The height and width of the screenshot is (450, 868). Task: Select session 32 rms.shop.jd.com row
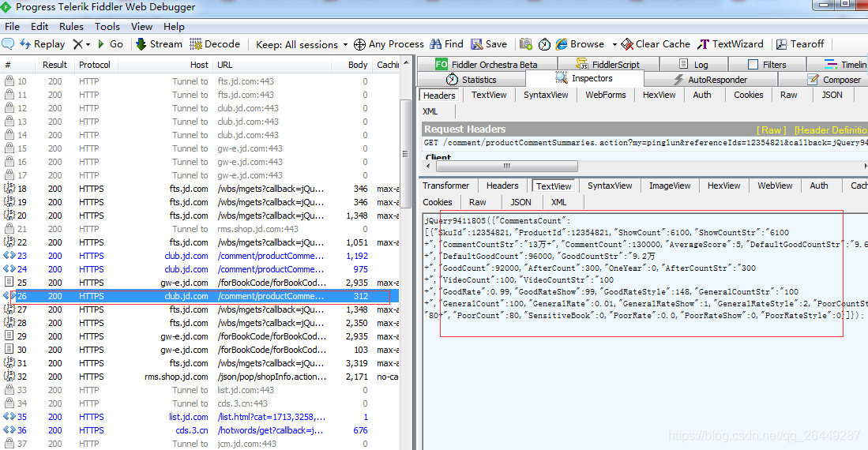tap(199, 377)
